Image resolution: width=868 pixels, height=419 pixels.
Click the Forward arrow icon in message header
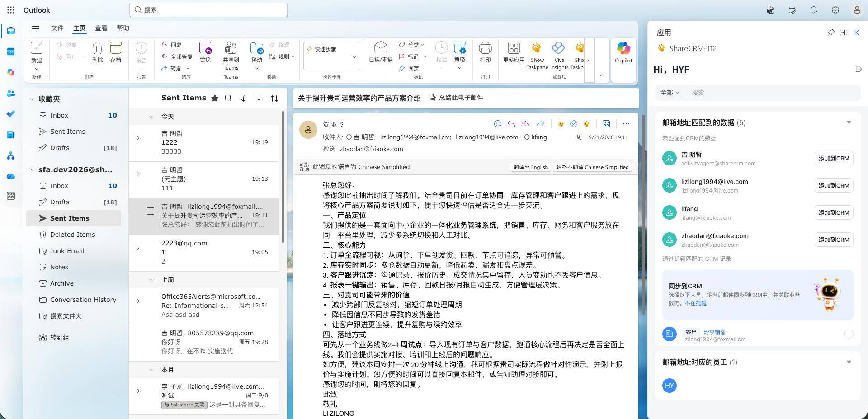[540, 124]
